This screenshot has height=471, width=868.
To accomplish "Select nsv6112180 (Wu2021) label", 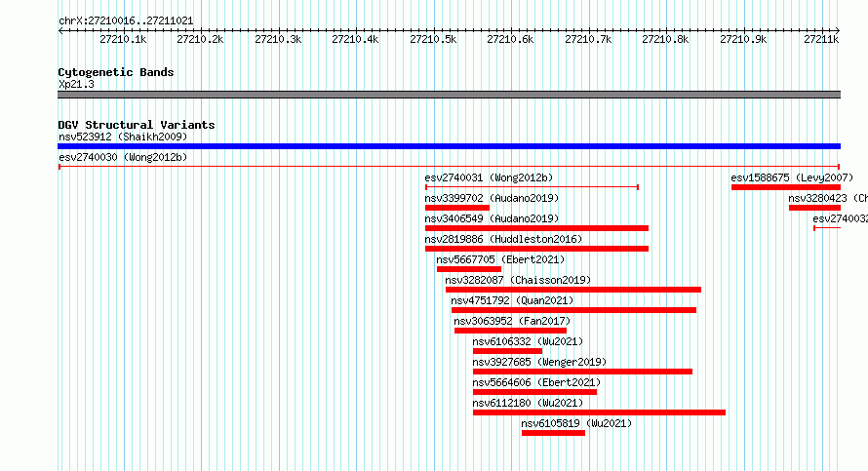I will coord(528,403).
